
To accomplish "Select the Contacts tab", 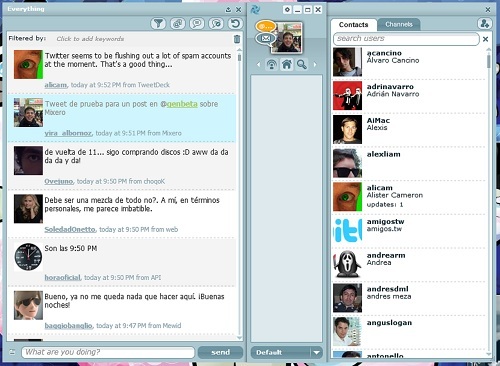I will (x=354, y=25).
